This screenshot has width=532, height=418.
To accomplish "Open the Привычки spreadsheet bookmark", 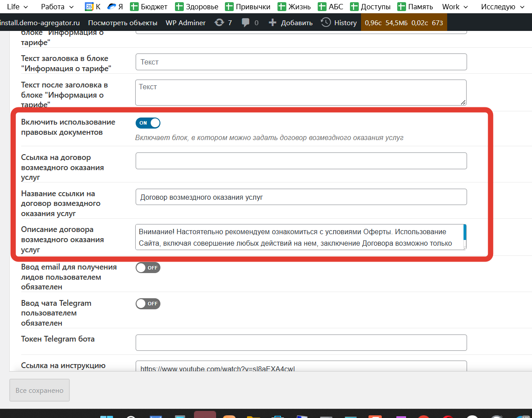I will (x=247, y=7).
